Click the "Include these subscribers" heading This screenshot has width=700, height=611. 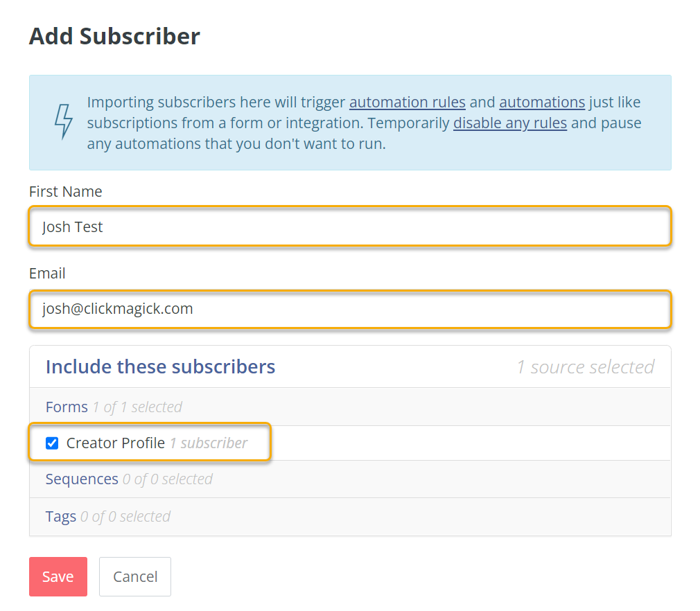[160, 366]
